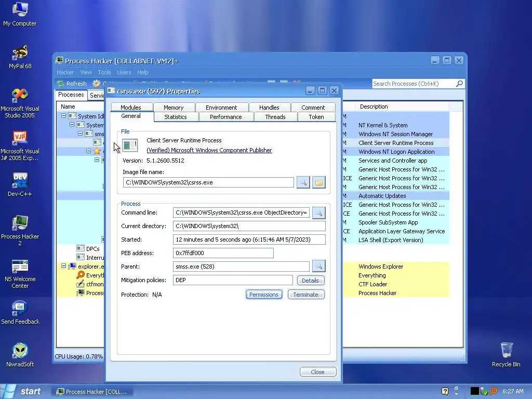Click Process Hacker taskbar button
This screenshot has height=399, width=532.
pyautogui.click(x=92, y=392)
